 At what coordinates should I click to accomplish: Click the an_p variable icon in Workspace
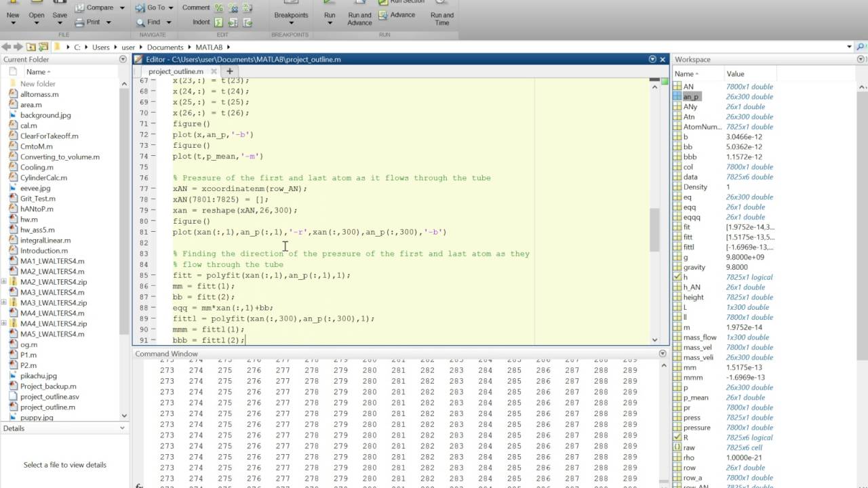click(677, 97)
